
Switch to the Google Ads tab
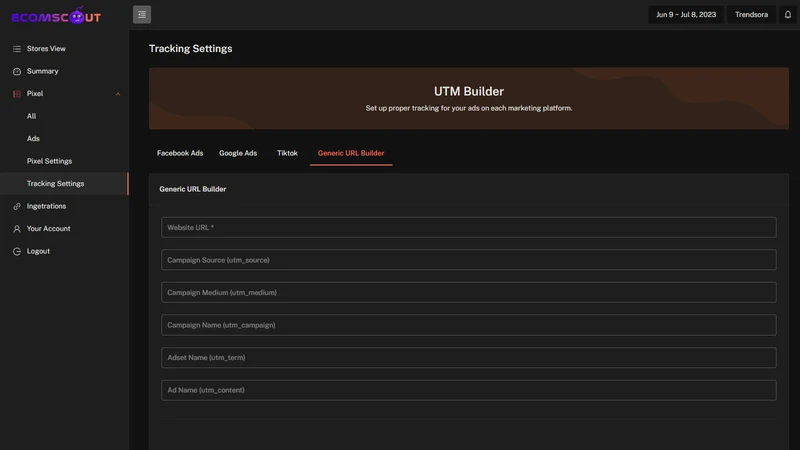tap(238, 153)
